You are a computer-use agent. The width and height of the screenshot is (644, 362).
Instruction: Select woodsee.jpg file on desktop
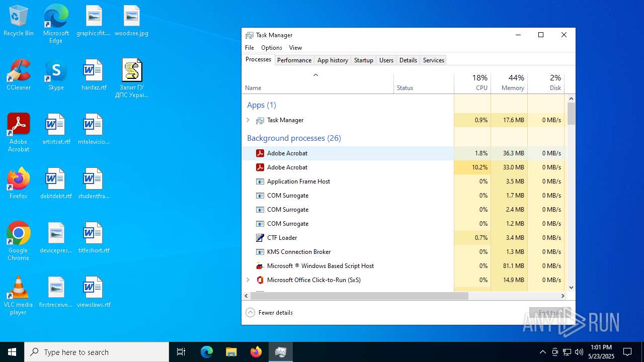click(131, 21)
